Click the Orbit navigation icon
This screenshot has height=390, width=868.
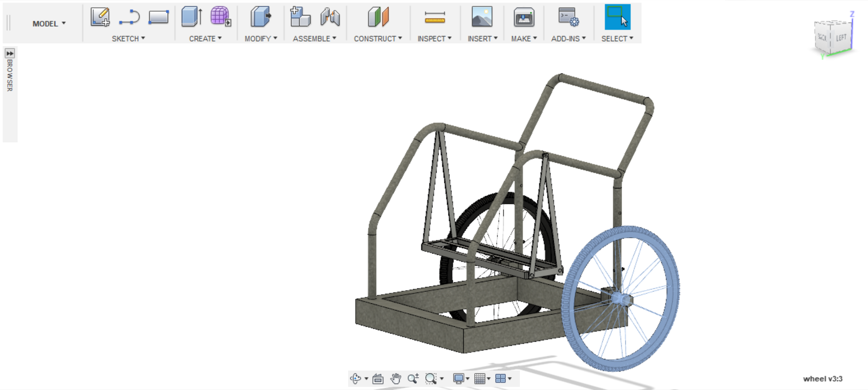[356, 379]
